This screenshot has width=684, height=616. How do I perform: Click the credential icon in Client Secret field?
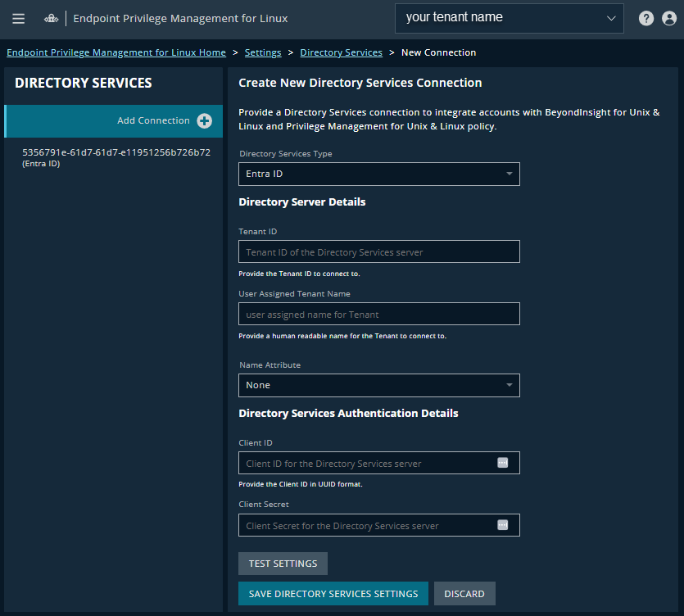point(502,525)
